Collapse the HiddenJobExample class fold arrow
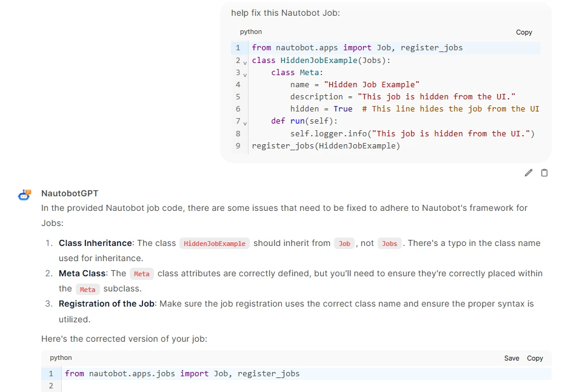Screen dimensions: 585x392 (x=245, y=62)
